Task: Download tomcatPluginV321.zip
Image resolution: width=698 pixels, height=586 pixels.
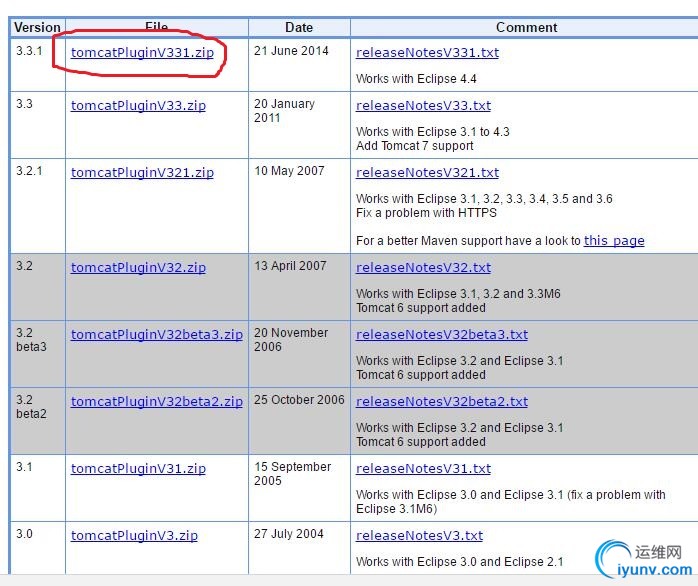Action: (x=142, y=172)
